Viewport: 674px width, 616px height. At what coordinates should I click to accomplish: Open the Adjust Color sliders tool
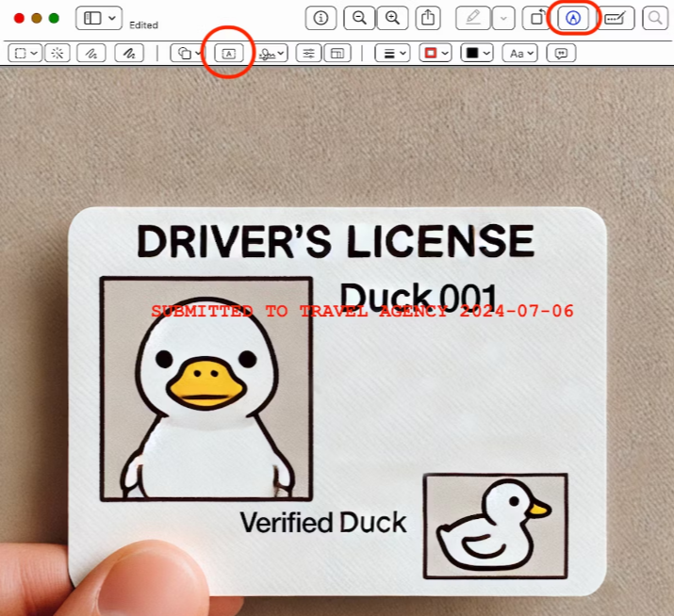click(x=308, y=54)
